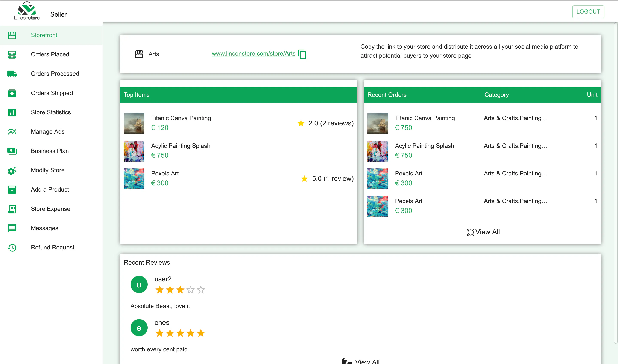Click the Add a Product archive icon
The height and width of the screenshot is (364, 618).
pos(12,190)
